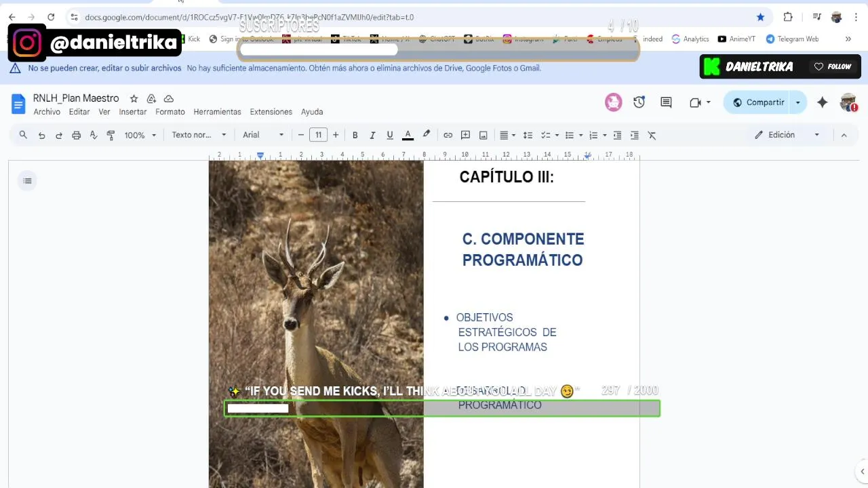868x488 pixels.
Task: Open the Ver menu
Action: click(x=104, y=112)
